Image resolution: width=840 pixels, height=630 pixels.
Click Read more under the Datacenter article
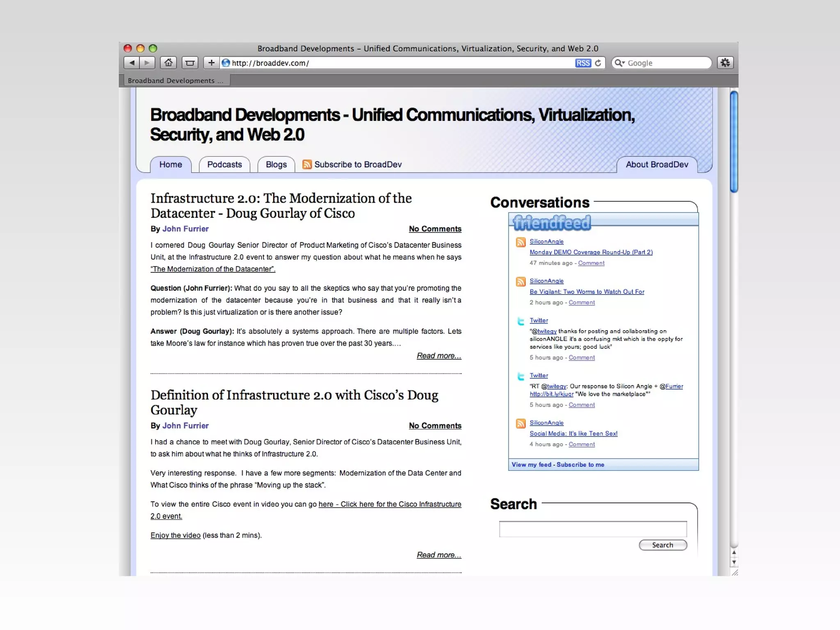pos(438,356)
